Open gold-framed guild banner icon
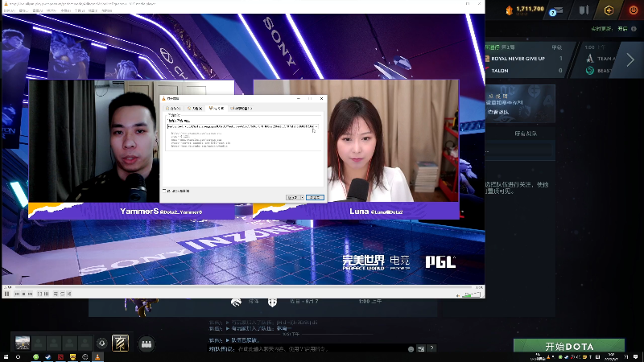644x362 pixels. point(120,343)
